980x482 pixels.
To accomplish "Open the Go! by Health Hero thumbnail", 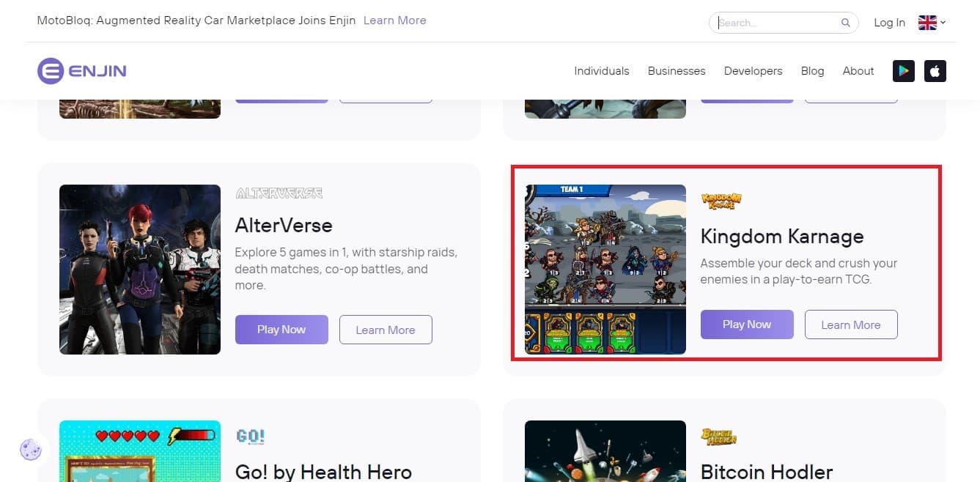I will [x=140, y=451].
